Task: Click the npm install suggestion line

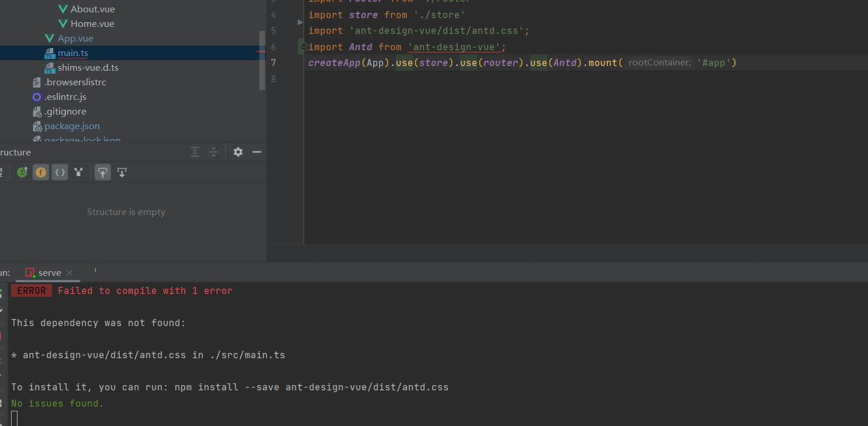Action: pyautogui.click(x=230, y=387)
